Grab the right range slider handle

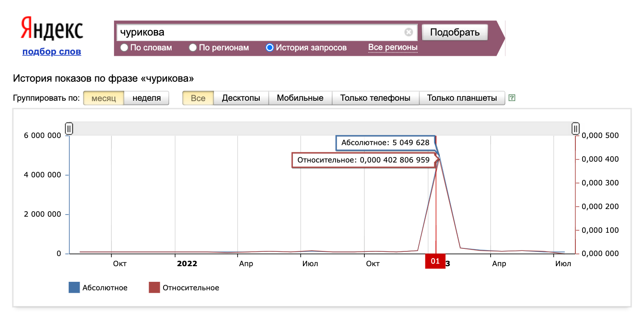(x=575, y=128)
